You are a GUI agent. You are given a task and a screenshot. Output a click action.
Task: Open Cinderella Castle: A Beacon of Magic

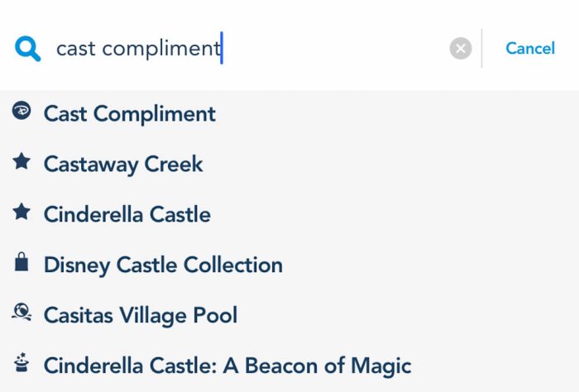(x=289, y=366)
